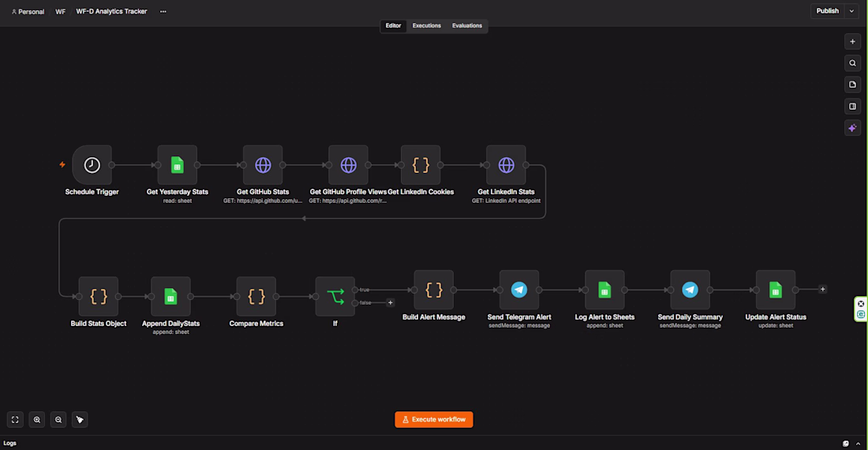Viewport: 868px width, 450px height.
Task: Open the Get GitHub Stats globe node
Action: [x=263, y=165]
